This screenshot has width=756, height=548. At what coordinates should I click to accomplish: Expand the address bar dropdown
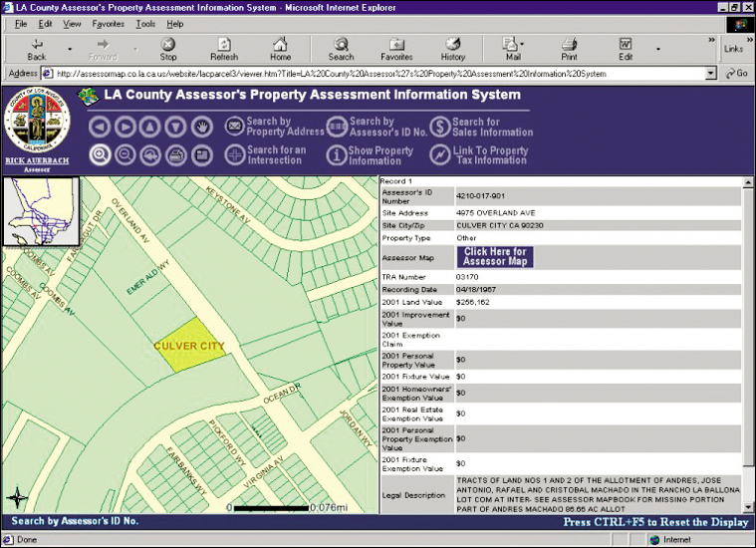[x=710, y=74]
